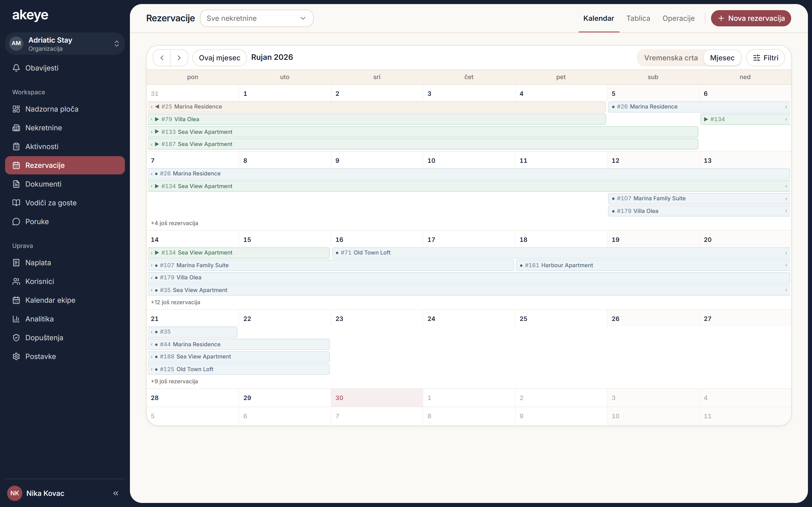812x507 pixels.
Task: Switch to Tablica tab
Action: 638,18
